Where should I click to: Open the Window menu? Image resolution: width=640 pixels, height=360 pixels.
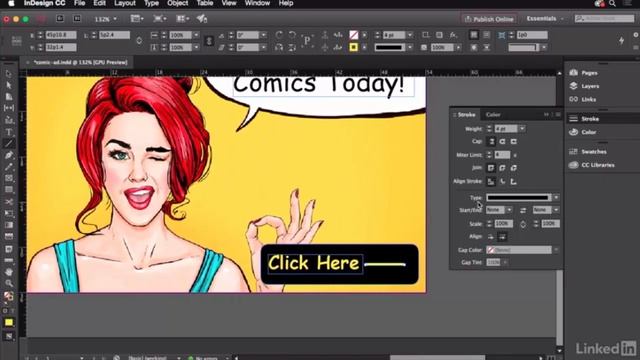(257, 3)
